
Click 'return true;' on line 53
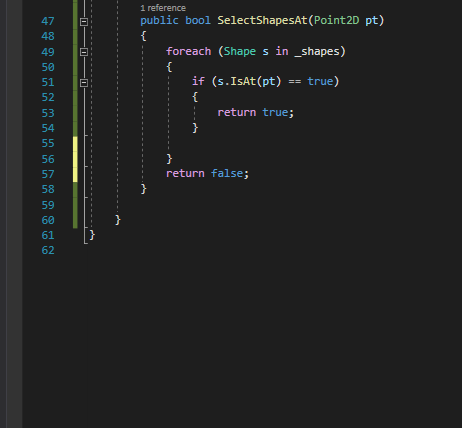point(256,112)
